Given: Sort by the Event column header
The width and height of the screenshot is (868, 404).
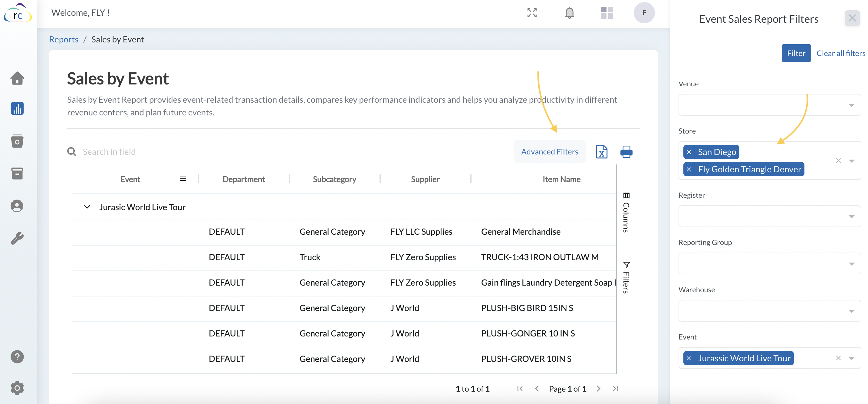Looking at the screenshot, I should 130,179.
